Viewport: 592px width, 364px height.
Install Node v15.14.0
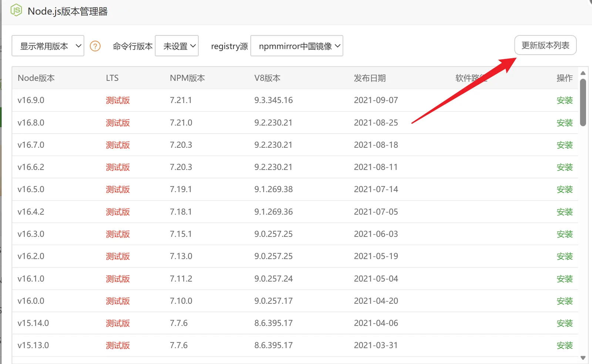tap(565, 323)
